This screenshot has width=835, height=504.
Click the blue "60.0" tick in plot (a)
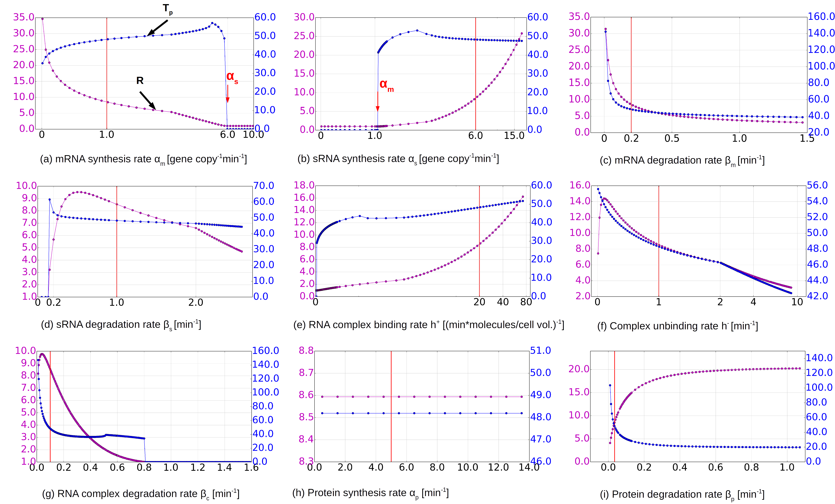pos(265,17)
